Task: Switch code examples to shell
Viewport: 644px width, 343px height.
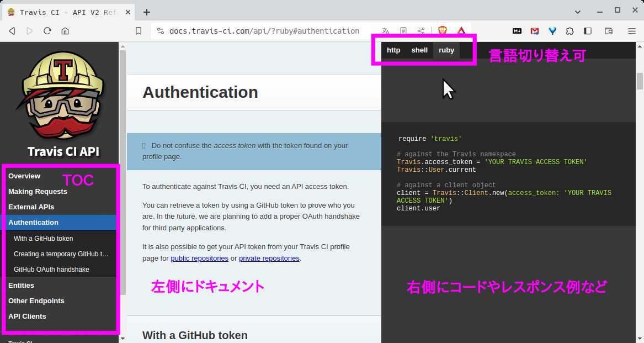Action: 419,50
